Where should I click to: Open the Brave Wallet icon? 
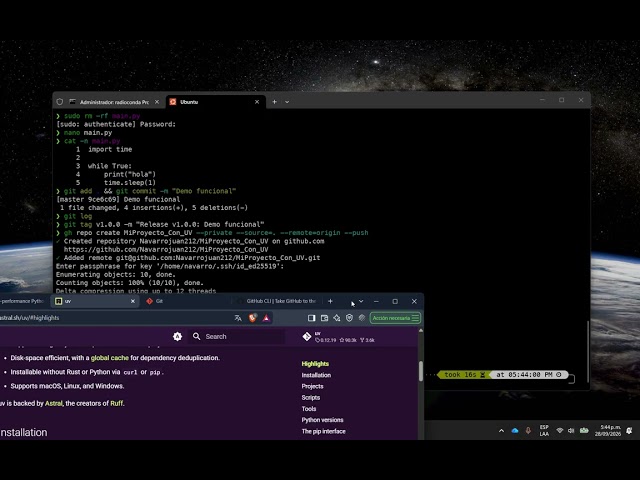tap(324, 318)
